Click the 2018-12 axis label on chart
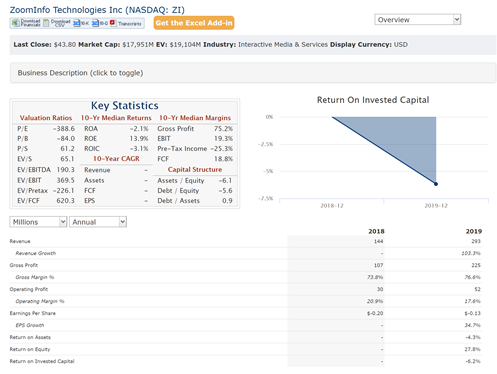This screenshot has width=497, height=374. 332,206
